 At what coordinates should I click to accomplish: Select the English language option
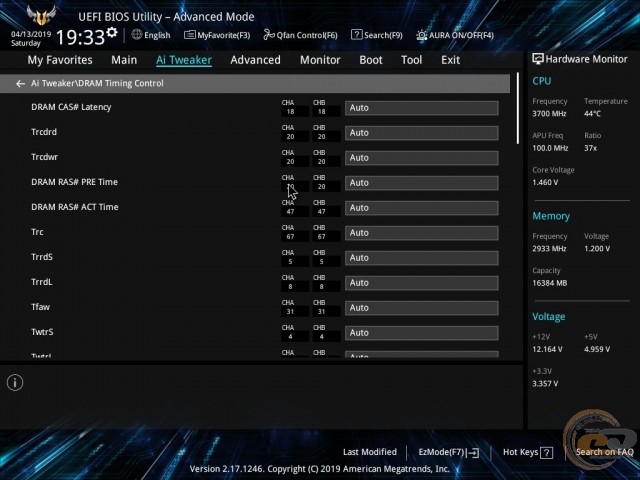(157, 35)
